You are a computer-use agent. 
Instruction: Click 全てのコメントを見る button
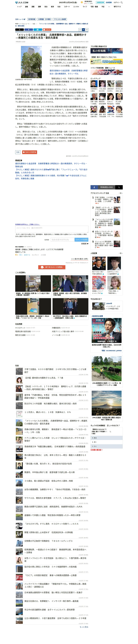[x=52, y=267]
